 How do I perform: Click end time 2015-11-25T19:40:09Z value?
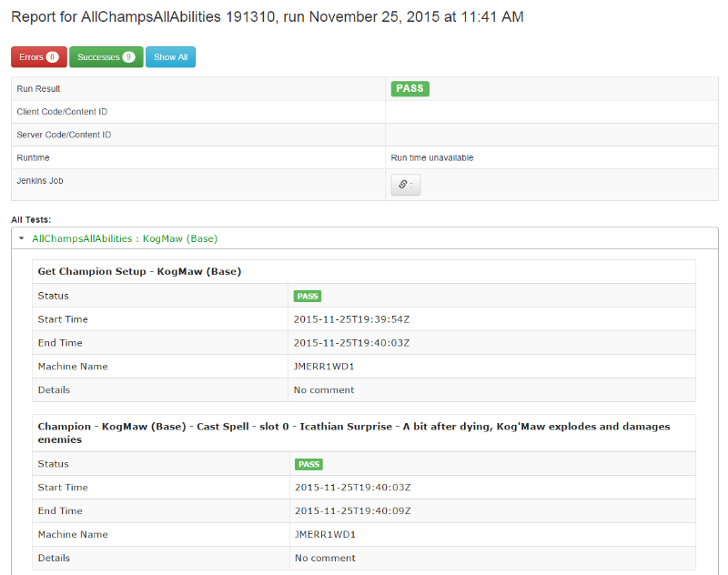pos(352,510)
